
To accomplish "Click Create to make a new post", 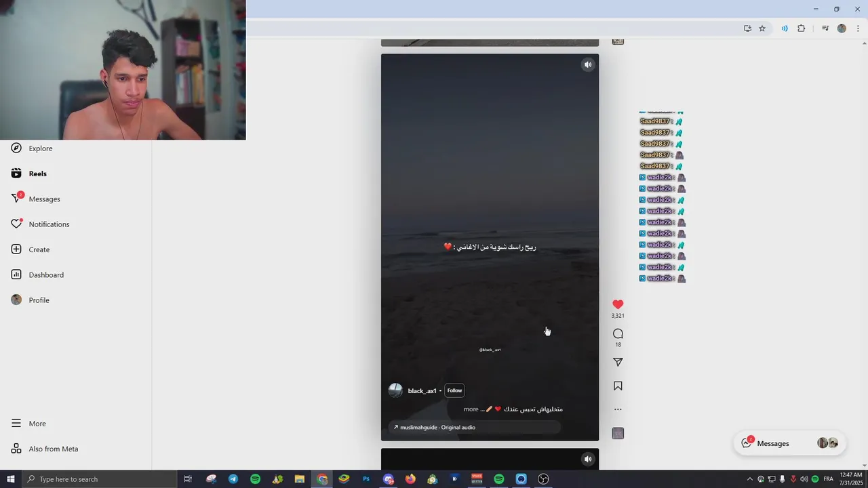I will pos(31,249).
